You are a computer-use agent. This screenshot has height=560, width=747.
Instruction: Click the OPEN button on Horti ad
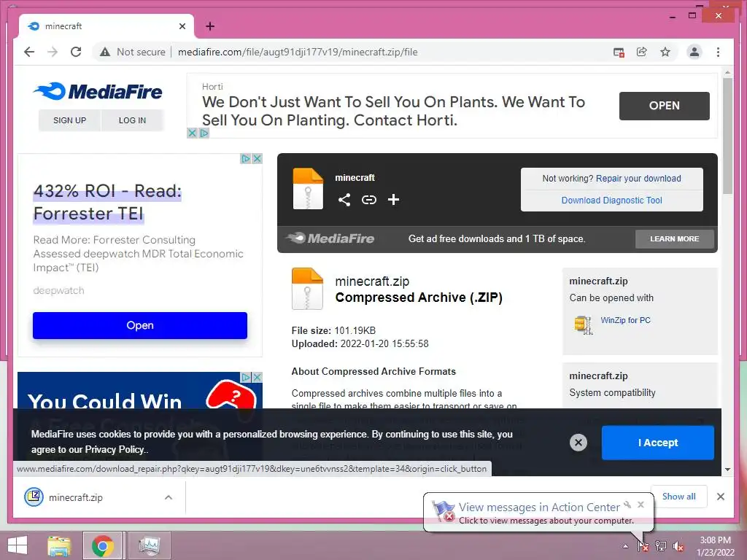pos(664,106)
